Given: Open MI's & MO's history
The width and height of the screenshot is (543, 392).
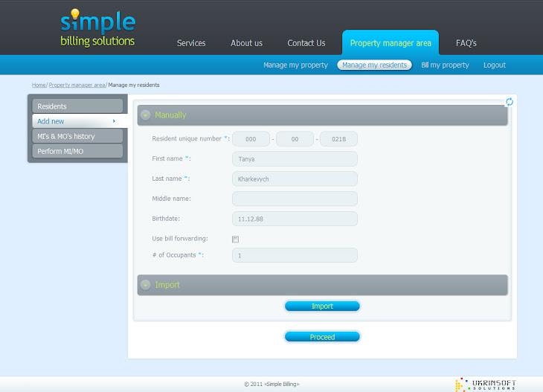Looking at the screenshot, I should [77, 136].
